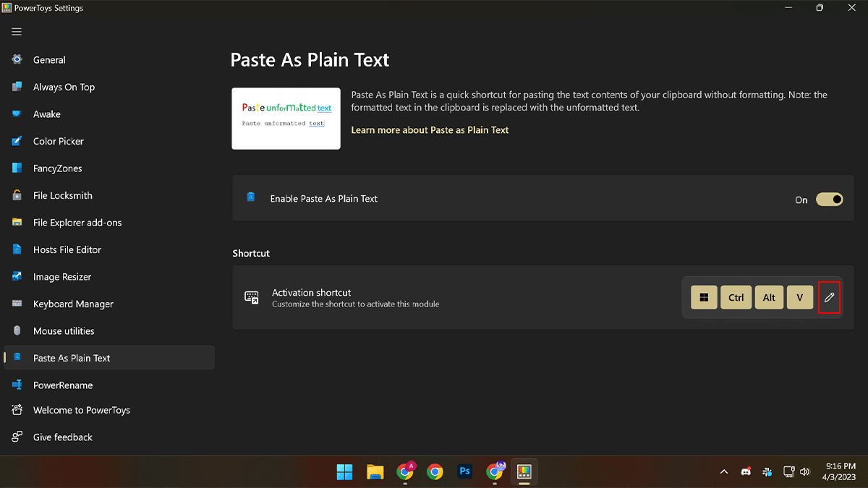Select the Color Picker sidebar icon
This screenshot has height=488, width=868.
(17, 141)
